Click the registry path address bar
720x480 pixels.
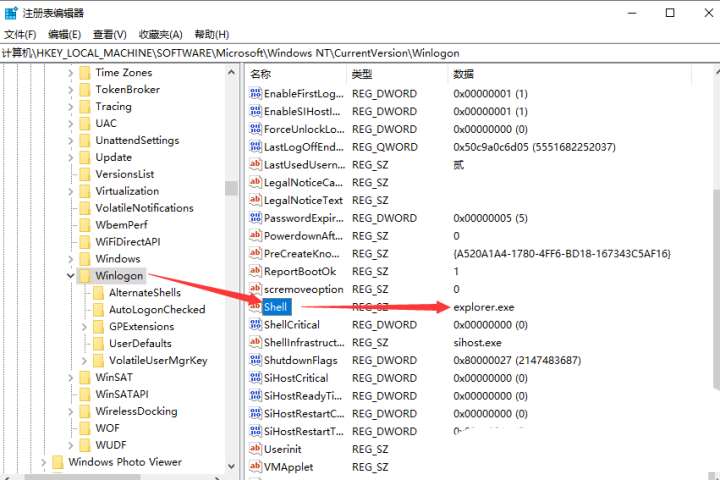(360, 53)
